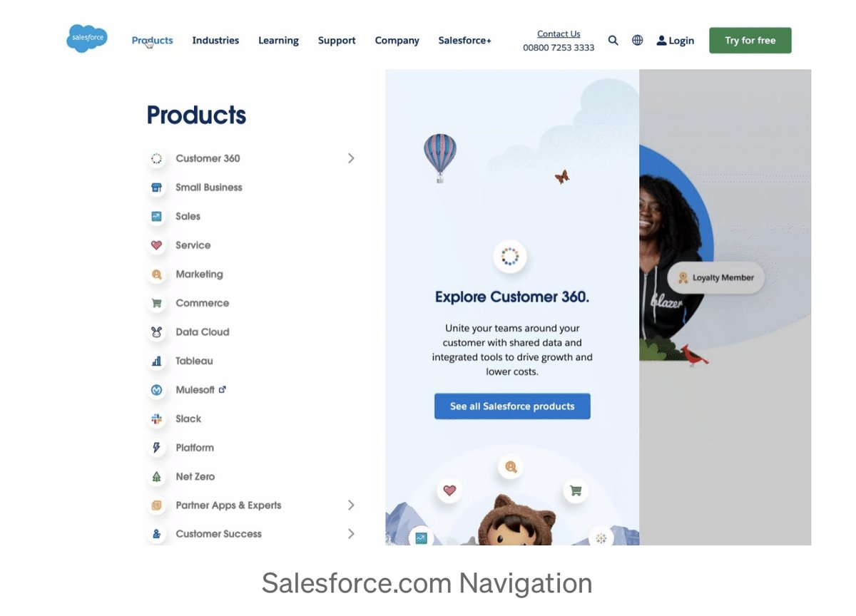Open the Industries menu

click(215, 41)
